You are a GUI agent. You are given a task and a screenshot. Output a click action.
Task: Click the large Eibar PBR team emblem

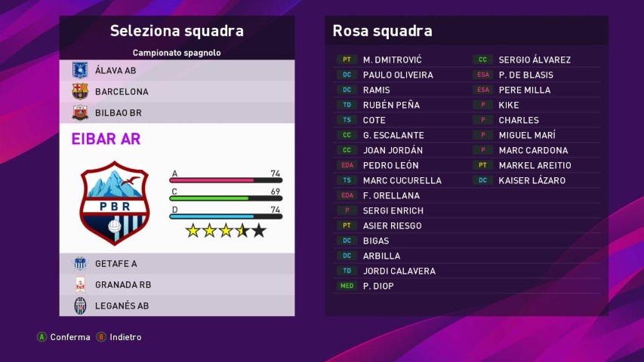tap(115, 202)
